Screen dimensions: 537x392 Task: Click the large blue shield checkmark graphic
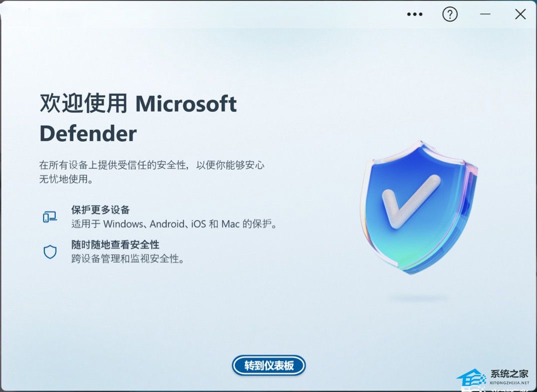[418, 207]
